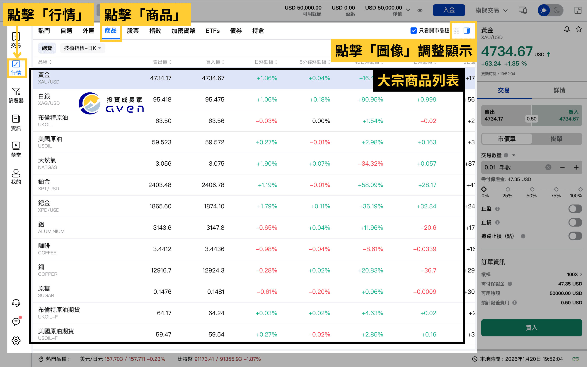Enable the 追蹤止損 trailing stop toggle
The height and width of the screenshot is (367, 588).
pyautogui.click(x=575, y=236)
